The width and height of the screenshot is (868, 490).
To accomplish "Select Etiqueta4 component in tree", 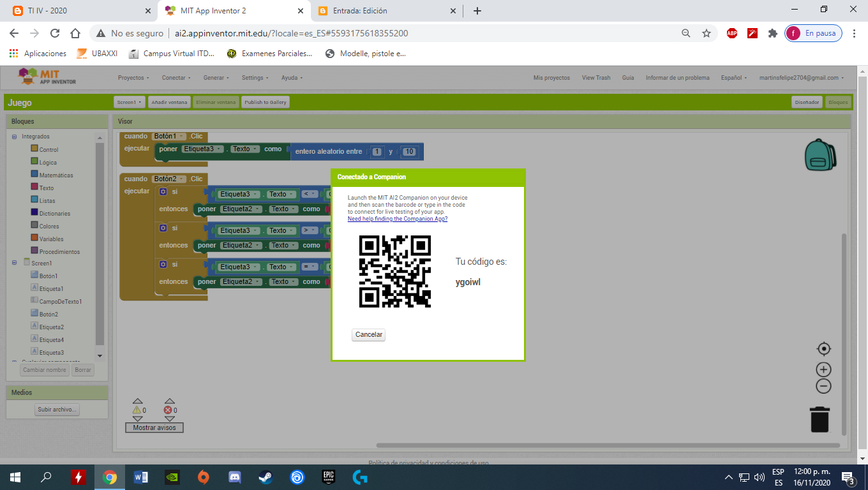I will pos(51,339).
